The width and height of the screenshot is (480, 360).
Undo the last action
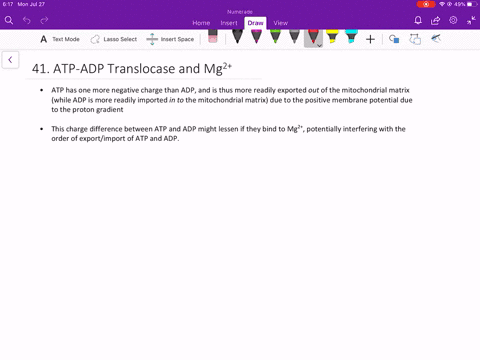click(27, 20)
